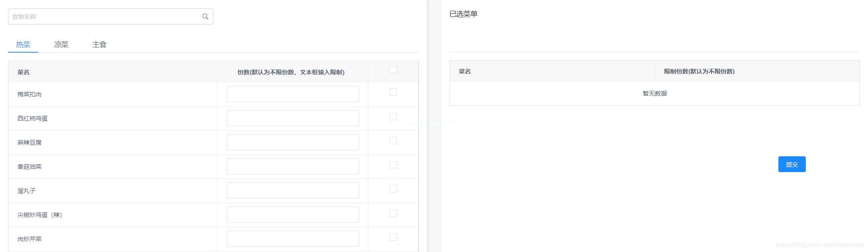Viewport: 868px width, 252px height.
Task: Click the 香菇油菜 portion input field
Action: (x=293, y=166)
